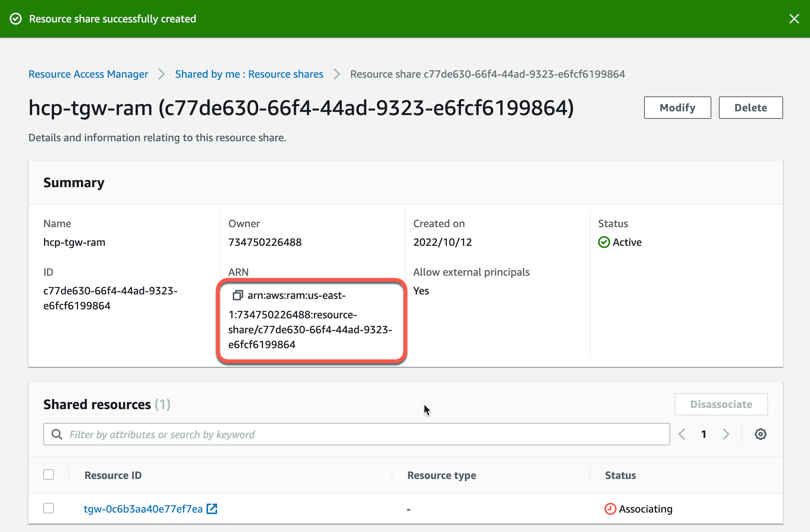Go to previous page of shared resources

coord(682,434)
